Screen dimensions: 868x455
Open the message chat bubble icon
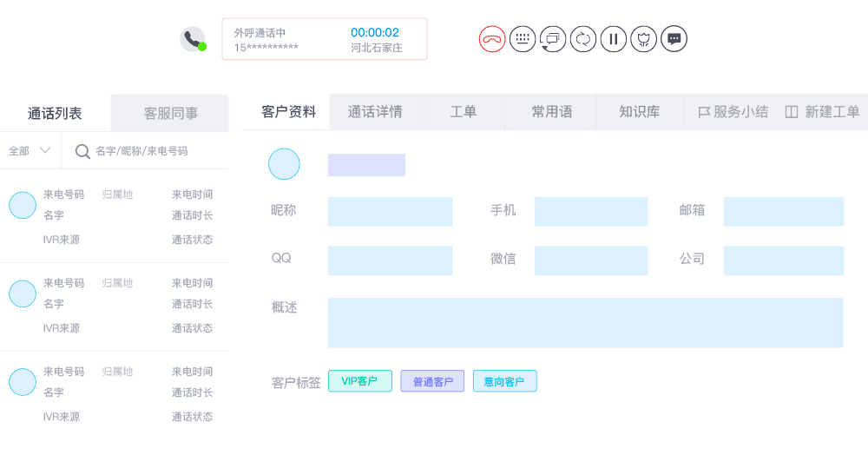tap(674, 39)
